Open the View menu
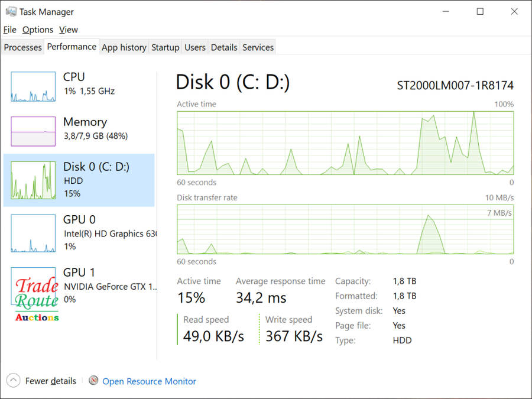The width and height of the screenshot is (532, 399). pyautogui.click(x=69, y=30)
